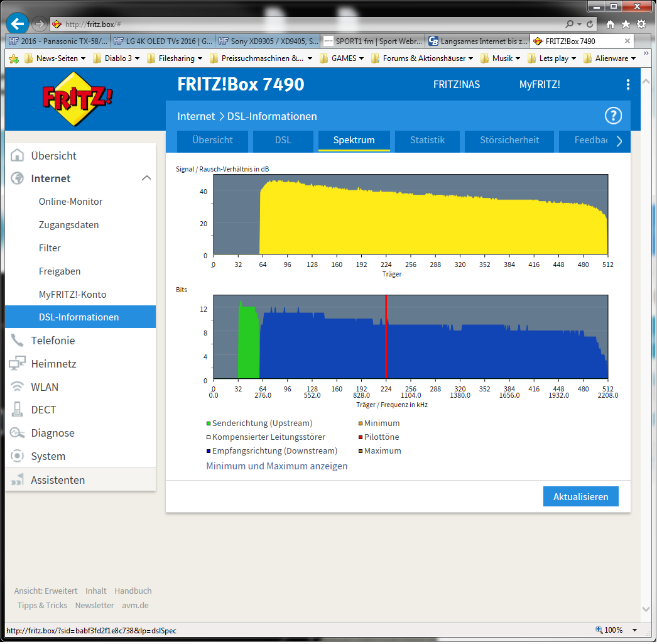The height and width of the screenshot is (644, 657).
Task: Click the DECT handset icon
Action: point(17,410)
